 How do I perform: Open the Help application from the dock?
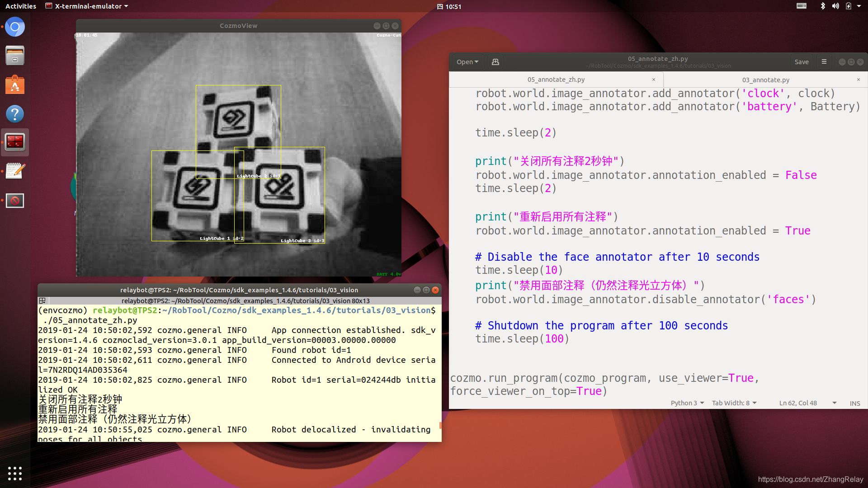pyautogui.click(x=15, y=114)
